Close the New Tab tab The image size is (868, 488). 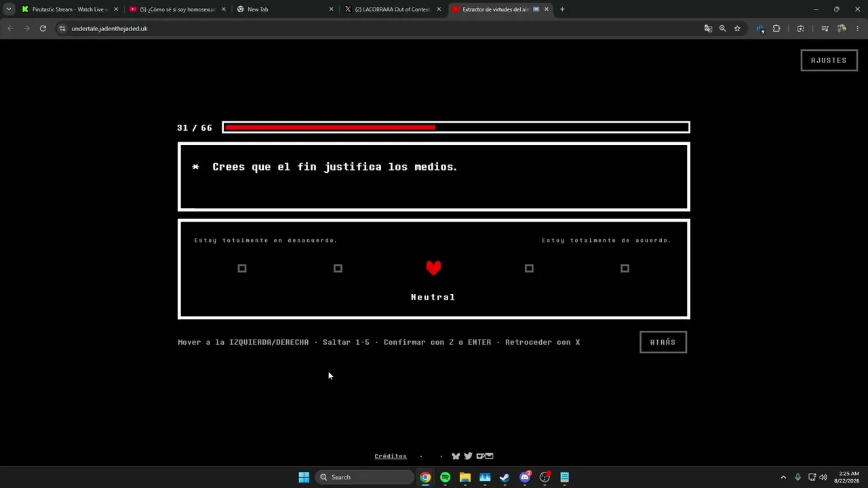click(332, 9)
